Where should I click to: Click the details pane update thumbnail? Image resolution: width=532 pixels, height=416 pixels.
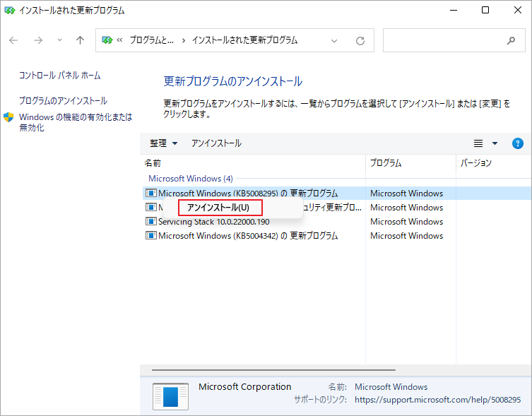tap(171, 396)
